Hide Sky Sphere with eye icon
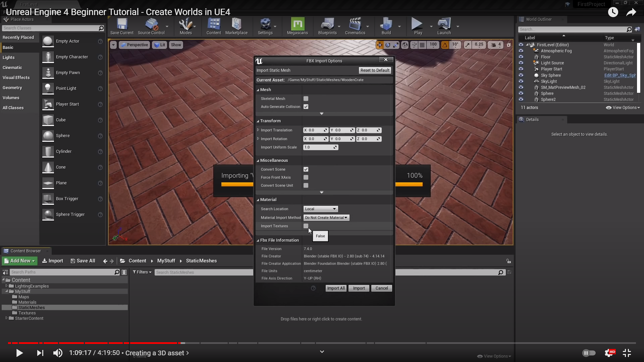The height and width of the screenshot is (362, 644). pos(521,75)
